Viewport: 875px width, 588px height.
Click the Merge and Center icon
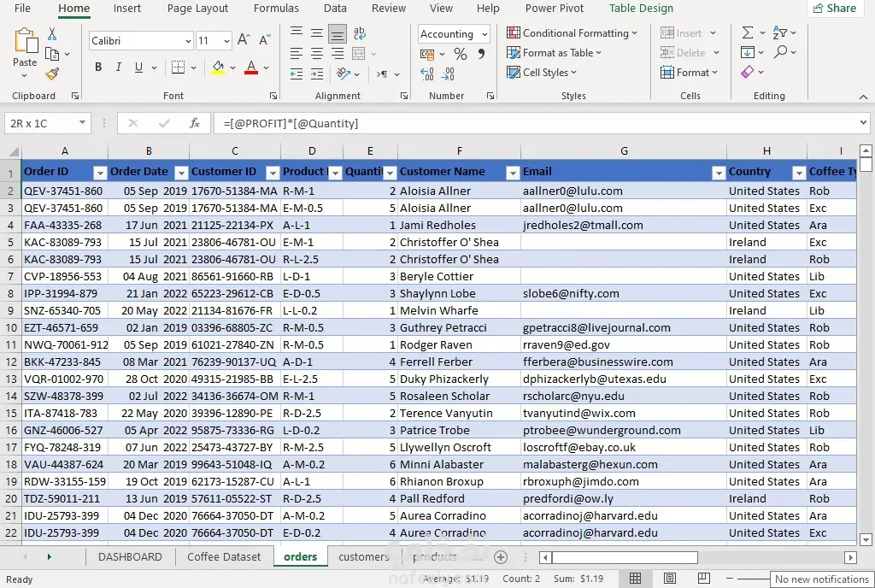click(358, 54)
